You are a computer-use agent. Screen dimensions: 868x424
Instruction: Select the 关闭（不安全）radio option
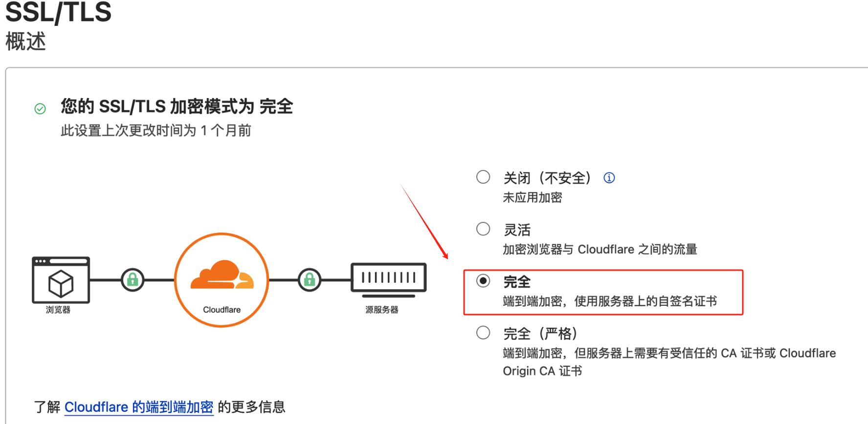tap(483, 177)
